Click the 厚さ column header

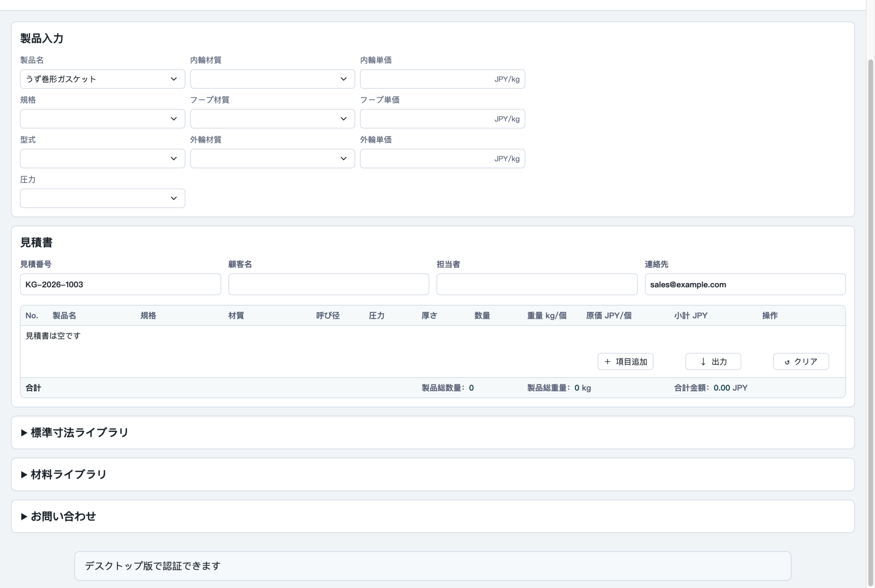[x=429, y=315]
